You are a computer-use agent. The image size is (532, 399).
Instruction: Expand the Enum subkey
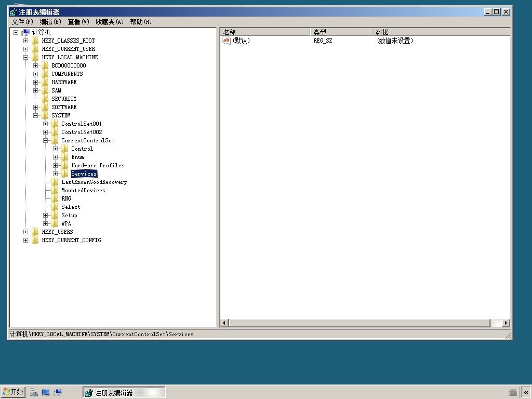pyautogui.click(x=55, y=157)
